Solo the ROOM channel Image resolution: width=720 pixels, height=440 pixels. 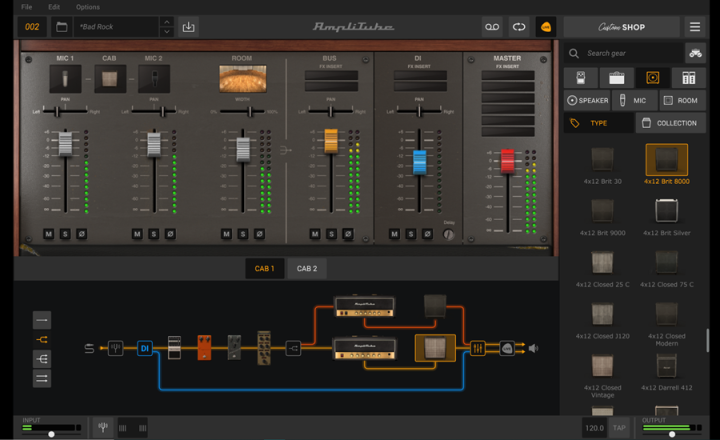pyautogui.click(x=243, y=234)
